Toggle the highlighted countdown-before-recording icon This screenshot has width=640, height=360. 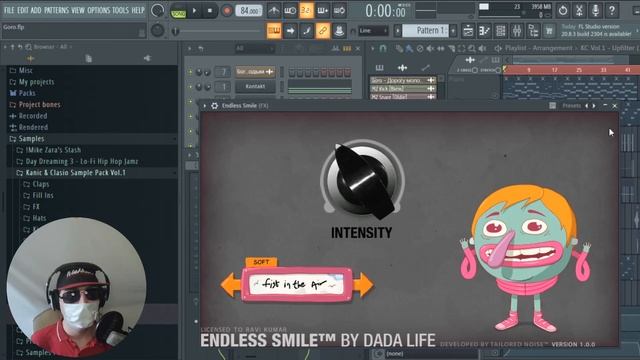pyautogui.click(x=306, y=11)
